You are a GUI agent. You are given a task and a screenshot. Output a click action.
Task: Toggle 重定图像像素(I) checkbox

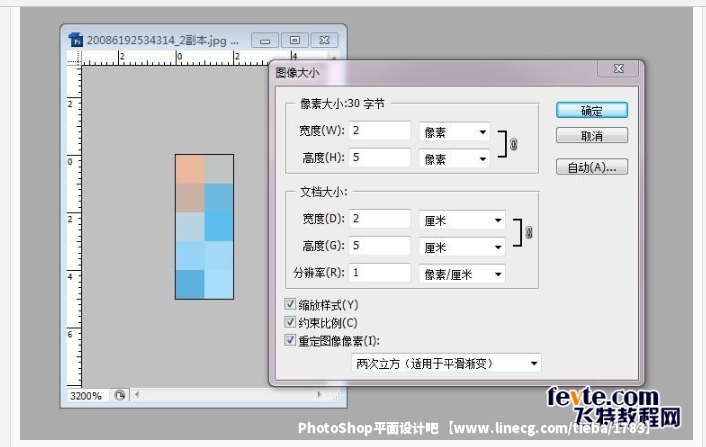(290, 340)
